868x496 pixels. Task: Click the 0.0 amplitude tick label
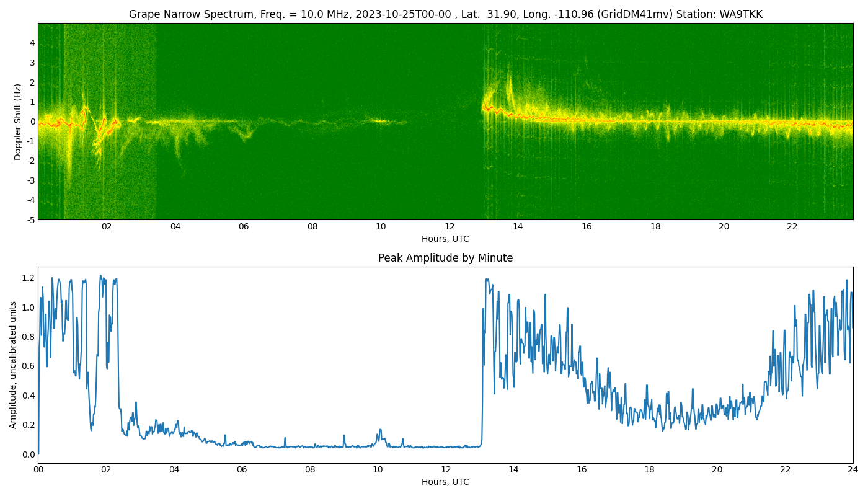point(29,454)
